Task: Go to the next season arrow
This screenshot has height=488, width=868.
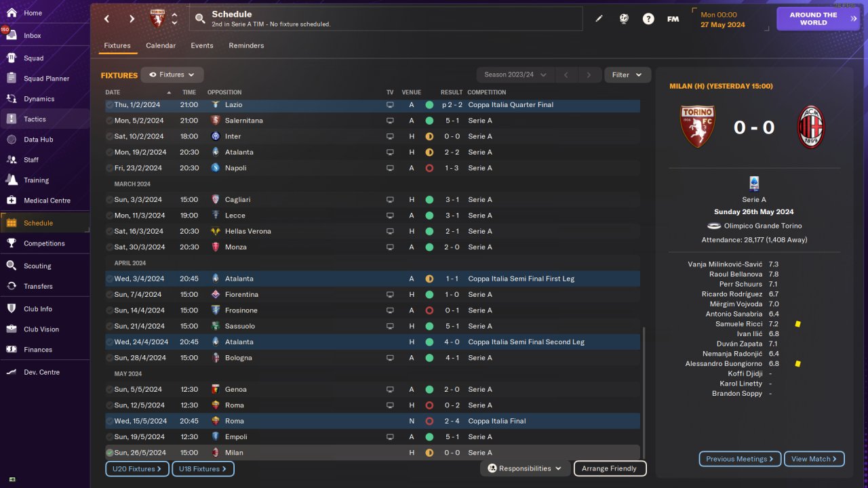Action: [589, 75]
